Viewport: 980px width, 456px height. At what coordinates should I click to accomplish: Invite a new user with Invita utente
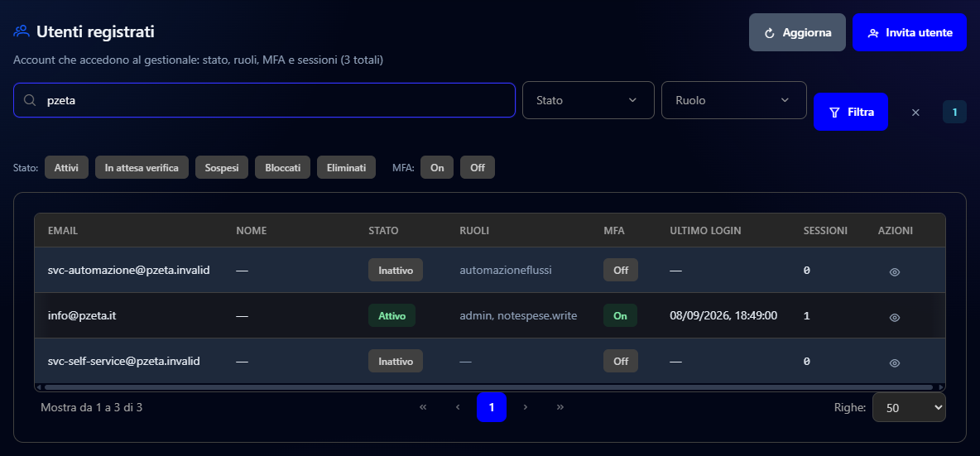point(910,32)
